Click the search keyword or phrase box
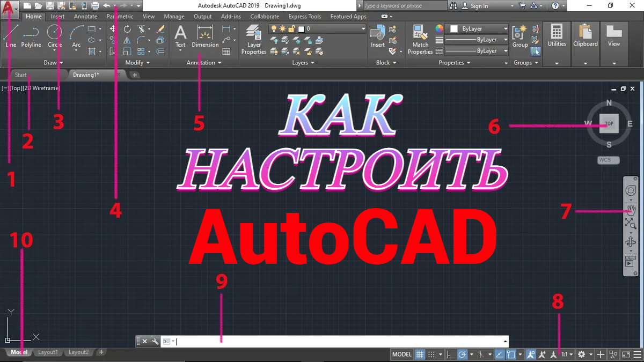The image size is (644, 362). pos(404,6)
